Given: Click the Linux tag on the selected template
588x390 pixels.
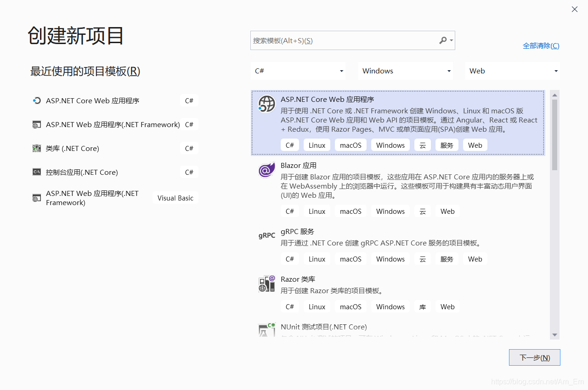Looking at the screenshot, I should pos(317,145).
